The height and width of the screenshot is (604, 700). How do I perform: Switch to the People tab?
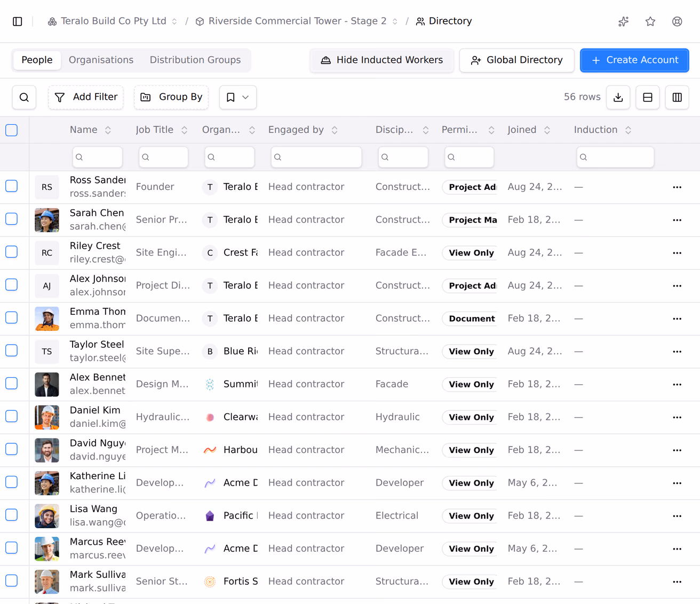pos(37,60)
